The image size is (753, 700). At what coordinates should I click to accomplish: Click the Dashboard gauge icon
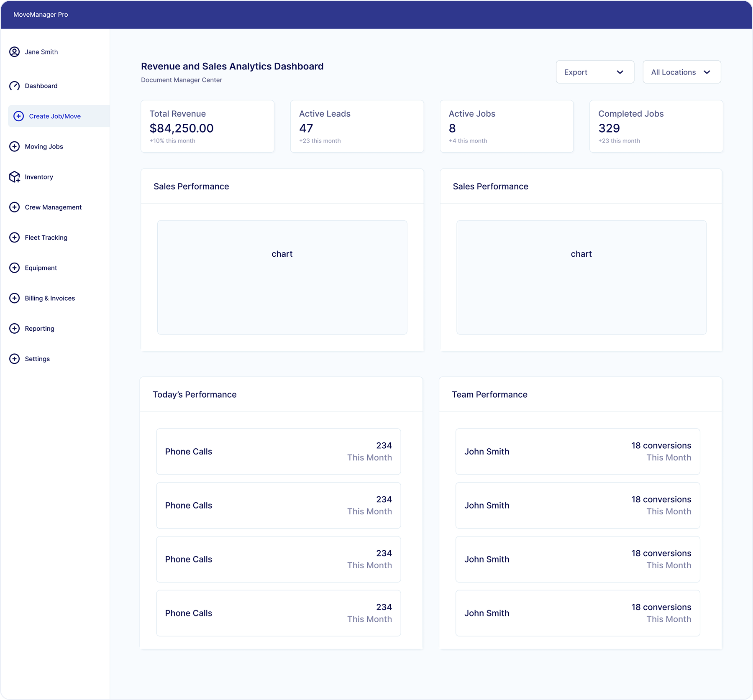tap(14, 86)
